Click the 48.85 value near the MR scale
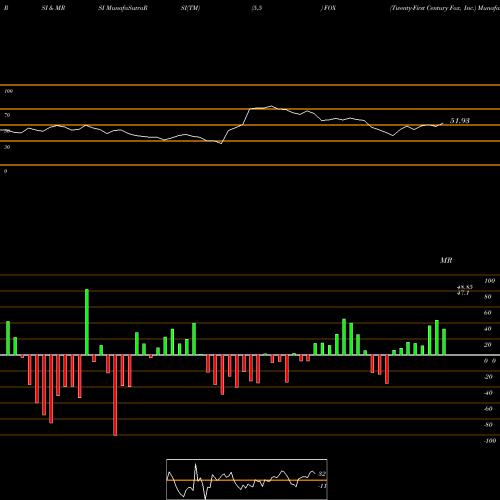The width and height of the screenshot is (500, 500). point(465,287)
